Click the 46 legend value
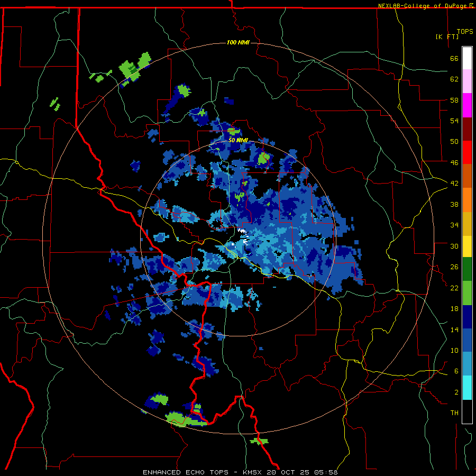Image resolution: width=476 pixels, height=476 pixels. [x=454, y=162]
